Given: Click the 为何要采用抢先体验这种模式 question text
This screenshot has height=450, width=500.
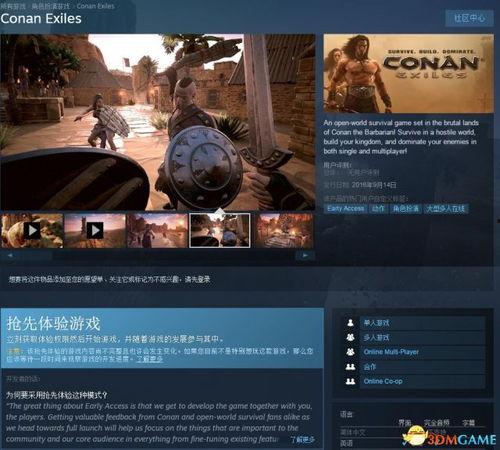Looking at the screenshot, I should click(57, 395).
